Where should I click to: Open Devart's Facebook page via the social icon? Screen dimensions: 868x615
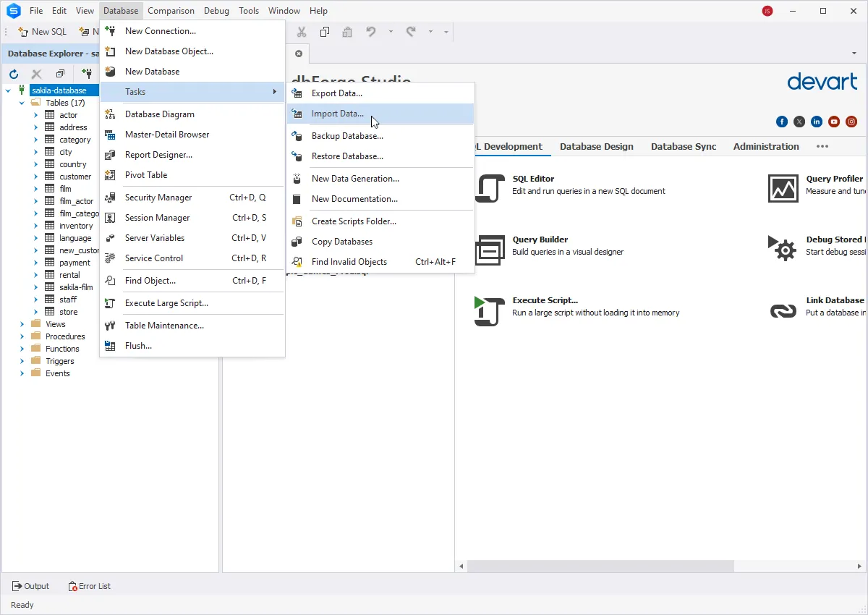[x=782, y=122]
